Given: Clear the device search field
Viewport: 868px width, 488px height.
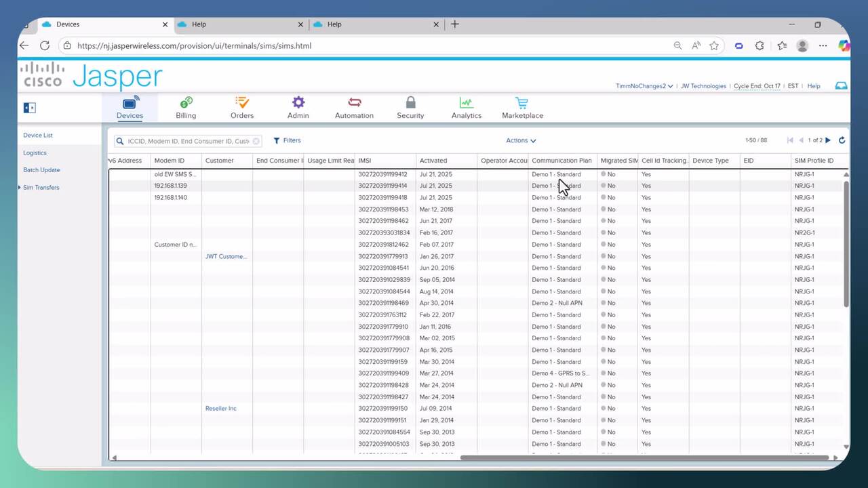Looking at the screenshot, I should [x=256, y=141].
